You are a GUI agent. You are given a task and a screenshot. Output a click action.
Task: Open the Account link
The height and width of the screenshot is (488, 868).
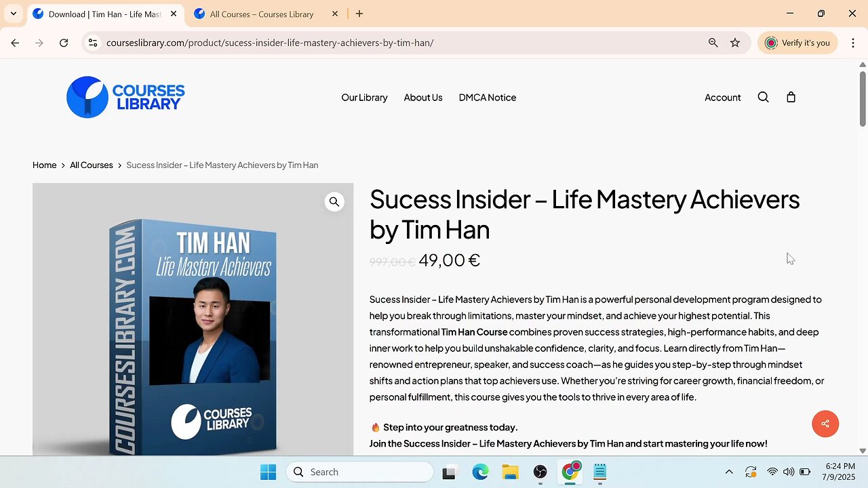[722, 98]
